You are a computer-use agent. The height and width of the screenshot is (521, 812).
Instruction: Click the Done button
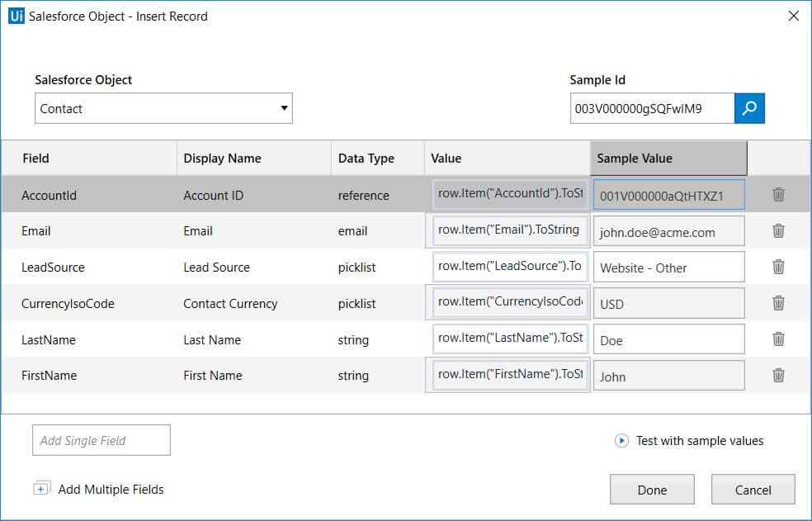pos(652,490)
